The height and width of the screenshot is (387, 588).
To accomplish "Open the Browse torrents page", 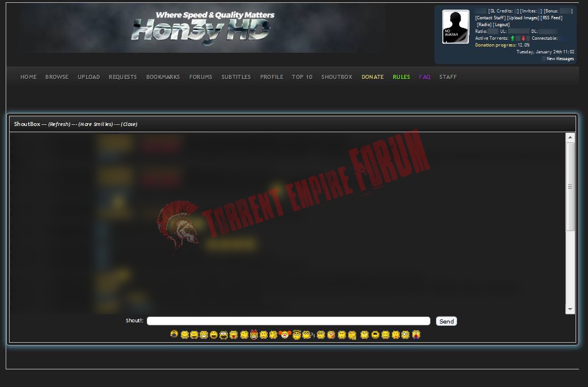I will pyautogui.click(x=57, y=77).
